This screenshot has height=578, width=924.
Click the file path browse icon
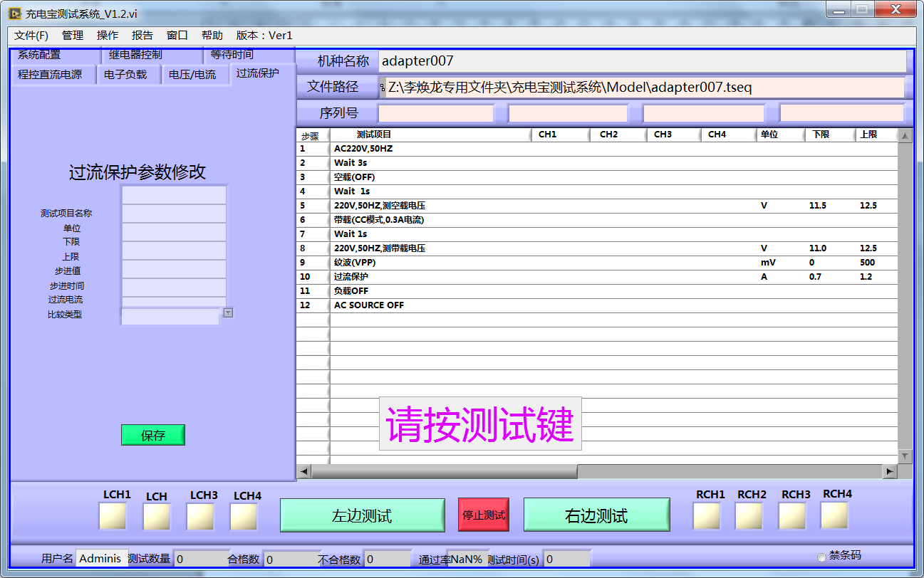click(383, 88)
